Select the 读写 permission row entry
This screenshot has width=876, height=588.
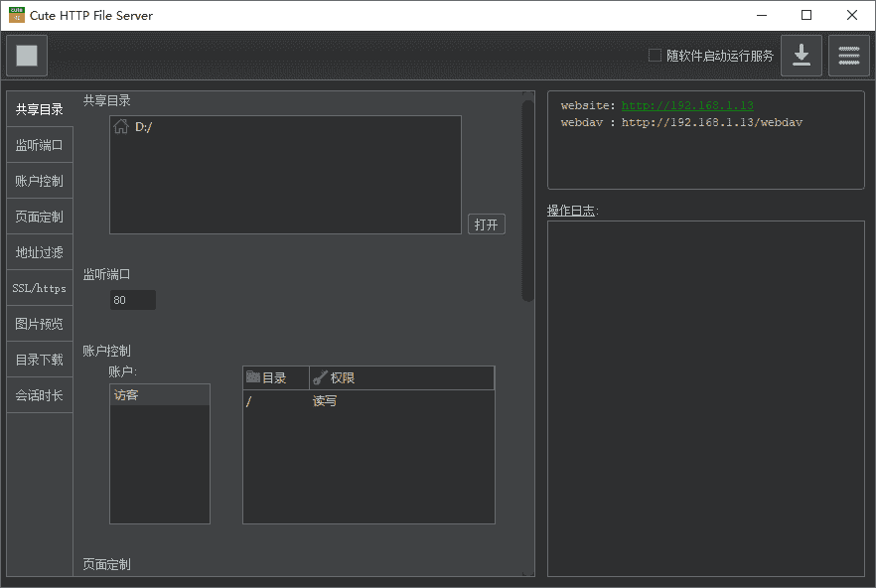[325, 401]
